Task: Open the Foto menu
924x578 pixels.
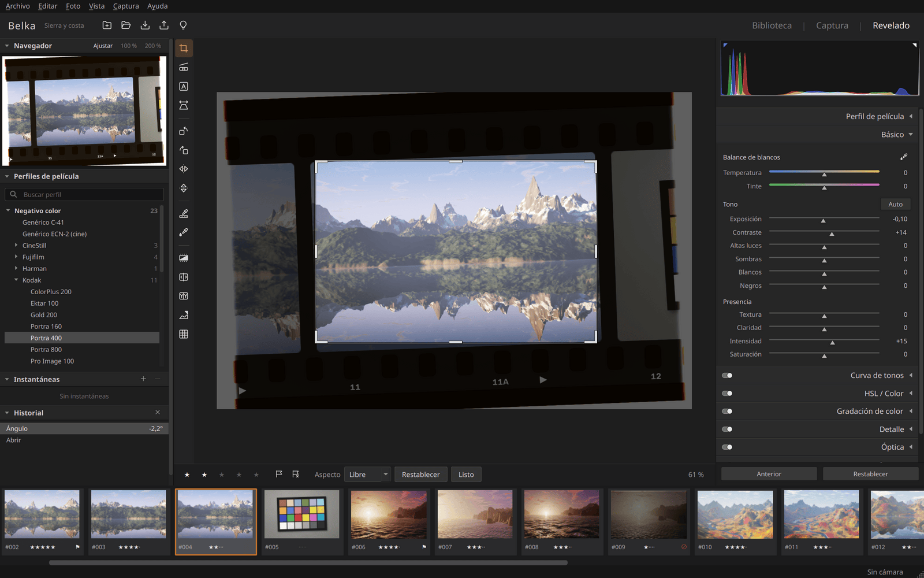Action: [73, 6]
